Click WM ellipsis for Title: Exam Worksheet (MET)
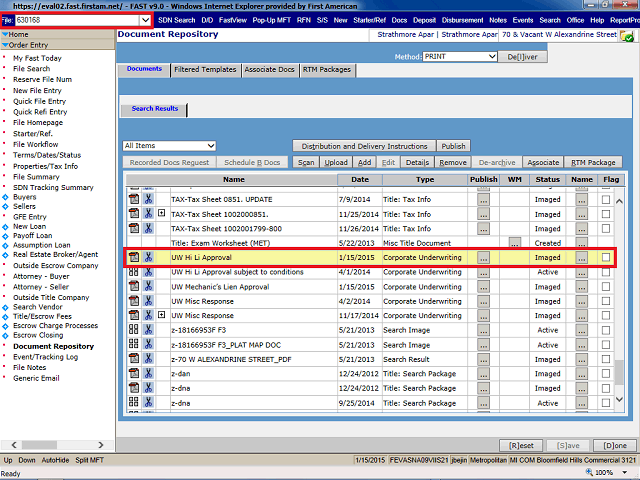 [515, 243]
